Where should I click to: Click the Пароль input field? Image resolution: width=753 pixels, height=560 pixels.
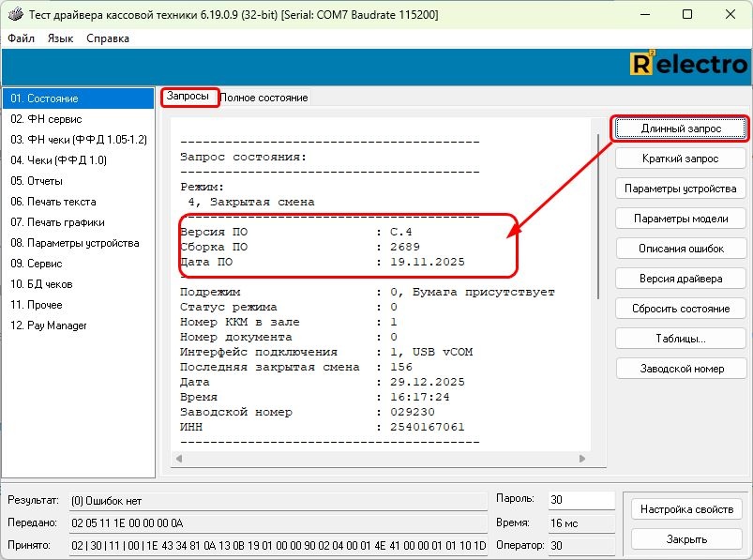(579, 500)
